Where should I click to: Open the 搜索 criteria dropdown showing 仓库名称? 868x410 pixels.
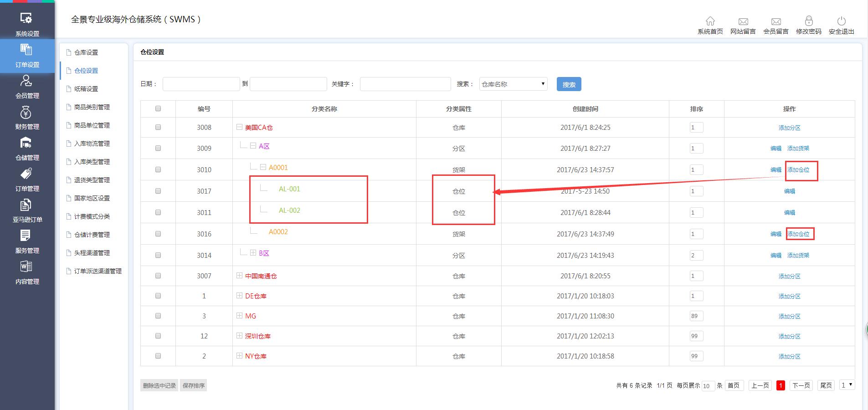[x=513, y=84]
